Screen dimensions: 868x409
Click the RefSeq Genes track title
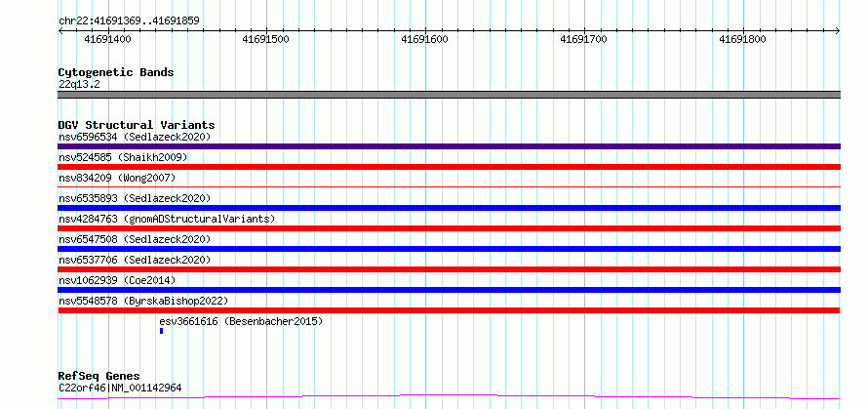(x=99, y=377)
